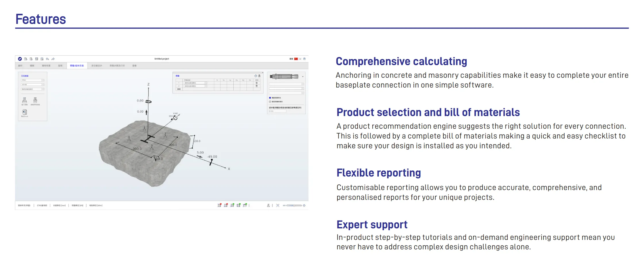Image resolution: width=644 pixels, height=273 pixels.
Task: Click the Product selection and bill of materials heading
Action: (428, 112)
